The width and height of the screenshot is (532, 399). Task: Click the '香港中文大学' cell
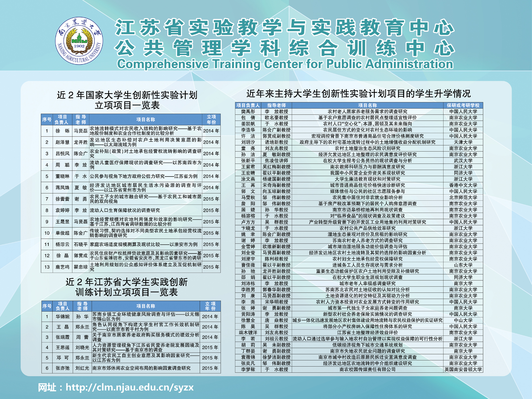(463, 185)
